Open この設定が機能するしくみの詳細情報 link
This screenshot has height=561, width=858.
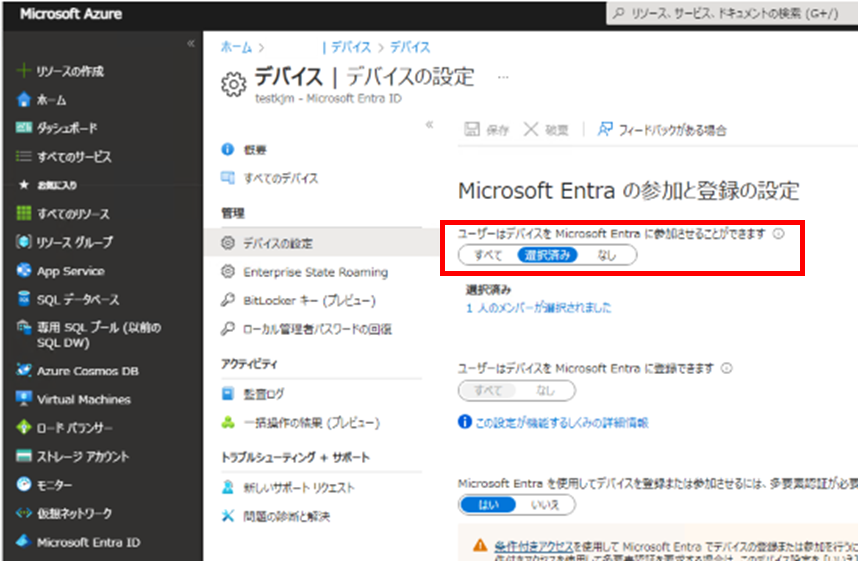tap(561, 423)
